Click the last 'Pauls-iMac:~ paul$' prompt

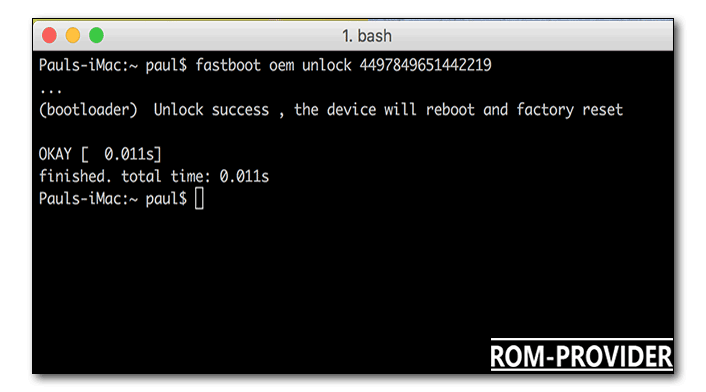[x=113, y=198]
